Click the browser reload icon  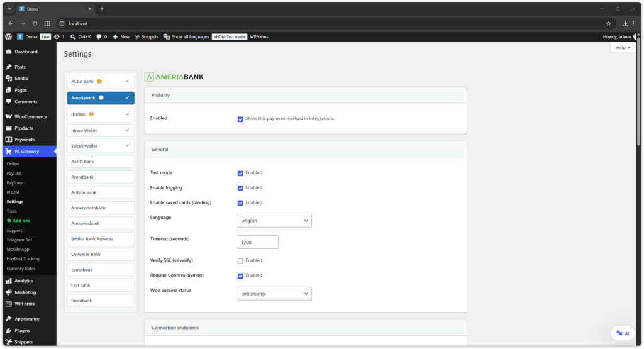coord(35,23)
